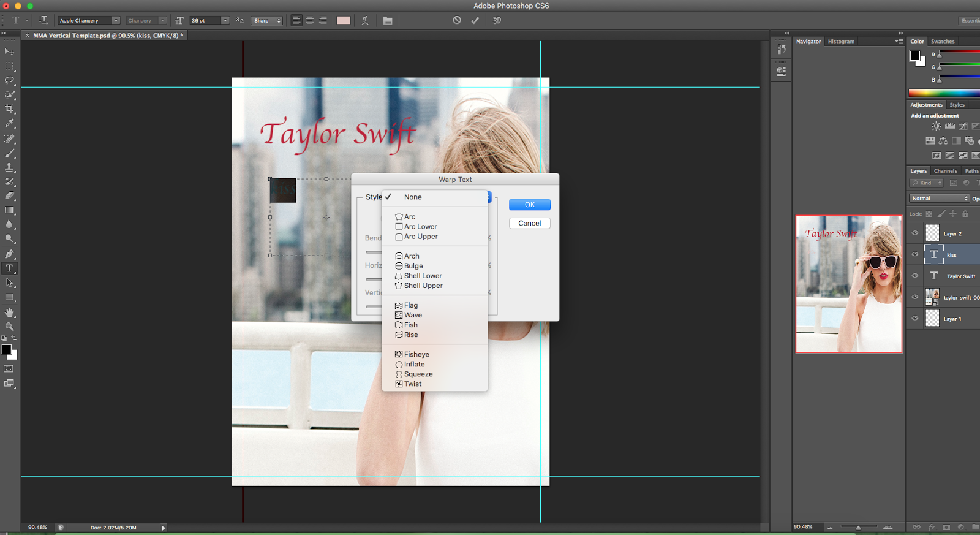Select the Lasso tool
The image size is (980, 535).
click(x=9, y=80)
